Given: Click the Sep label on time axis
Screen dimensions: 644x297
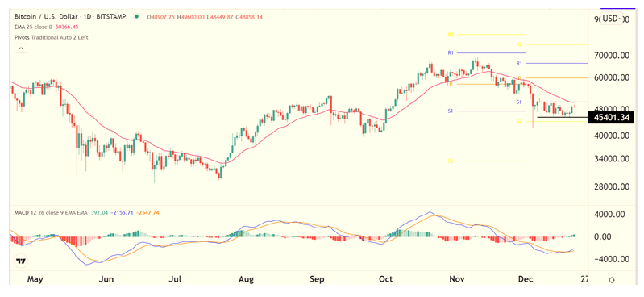Looking at the screenshot, I should [318, 280].
